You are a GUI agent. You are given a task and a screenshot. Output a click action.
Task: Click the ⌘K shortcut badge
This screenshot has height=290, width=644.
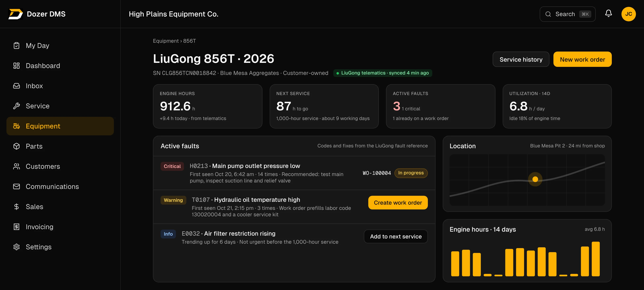(585, 14)
